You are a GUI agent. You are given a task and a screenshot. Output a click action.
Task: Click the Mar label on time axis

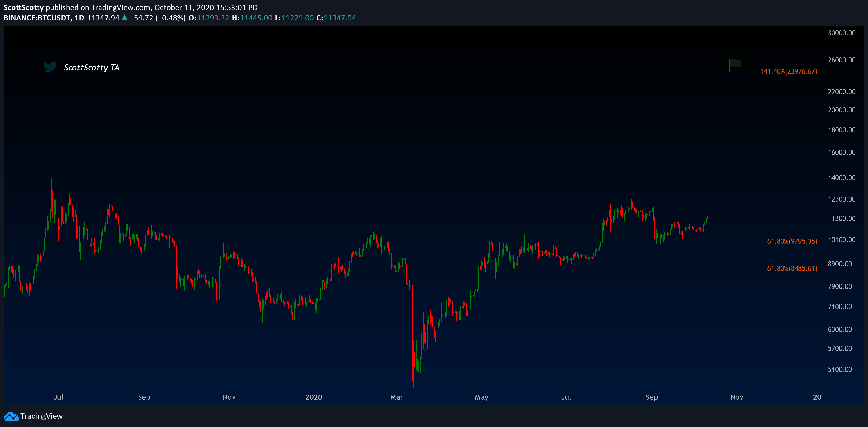[397, 397]
